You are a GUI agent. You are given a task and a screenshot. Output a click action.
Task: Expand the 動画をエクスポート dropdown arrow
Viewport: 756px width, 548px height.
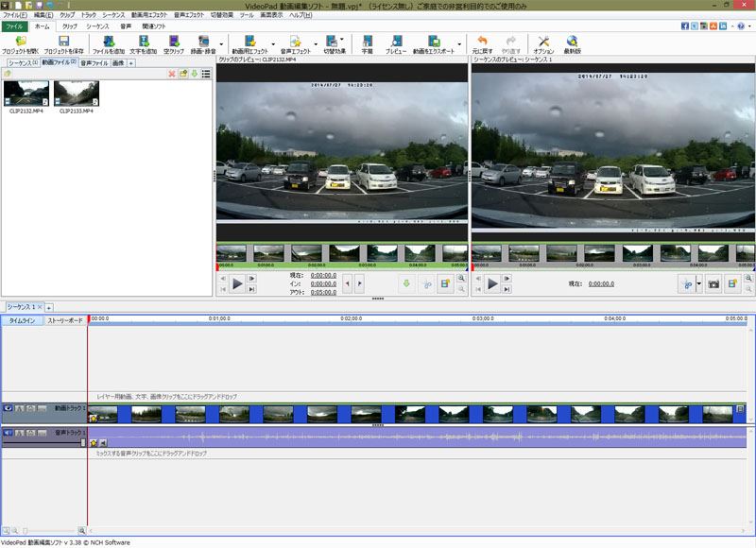459,44
